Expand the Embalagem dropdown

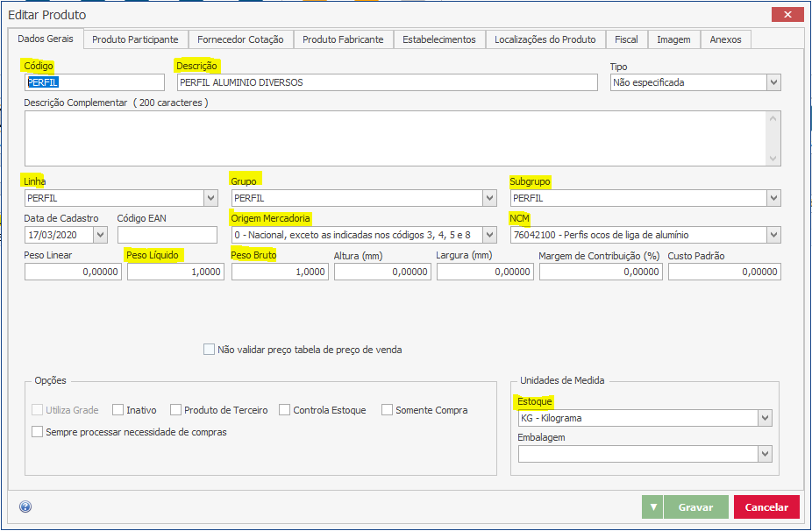pos(765,454)
